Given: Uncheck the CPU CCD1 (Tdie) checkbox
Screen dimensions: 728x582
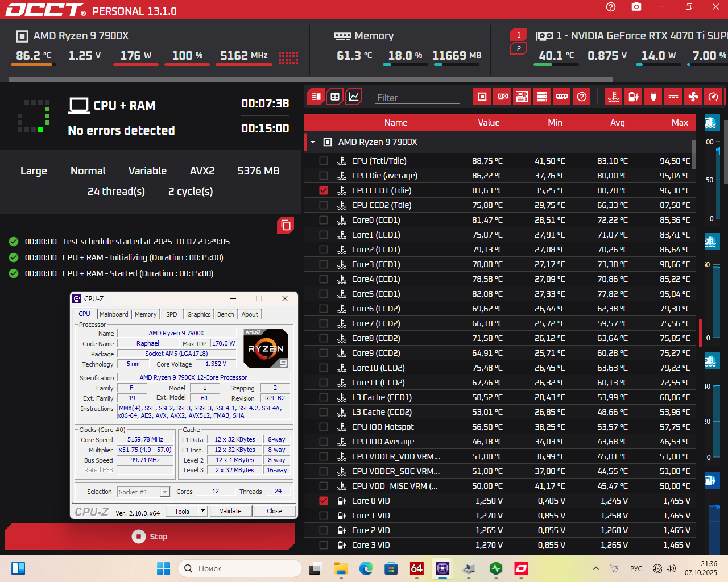Looking at the screenshot, I should [324, 190].
